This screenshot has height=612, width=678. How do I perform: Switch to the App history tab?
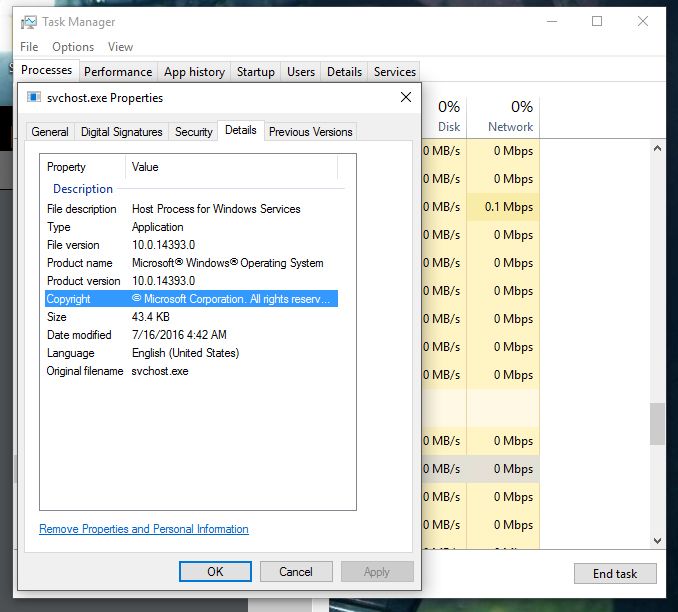[x=194, y=72]
